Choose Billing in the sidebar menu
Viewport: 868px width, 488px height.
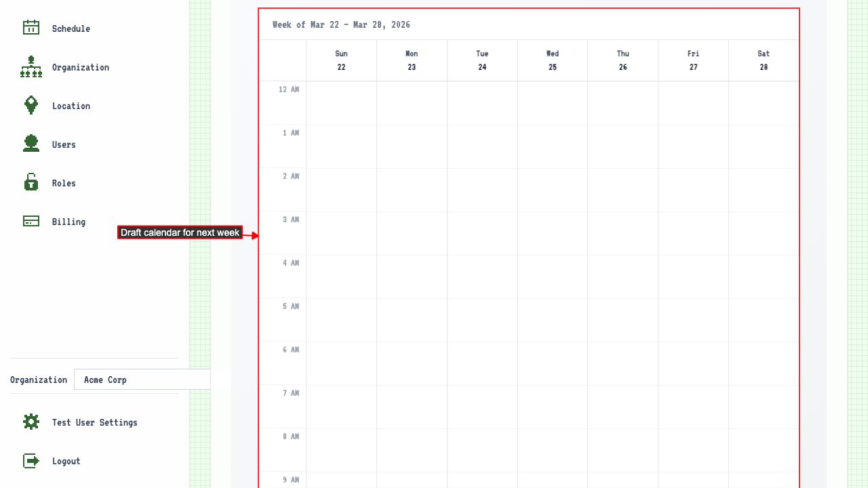coord(68,221)
